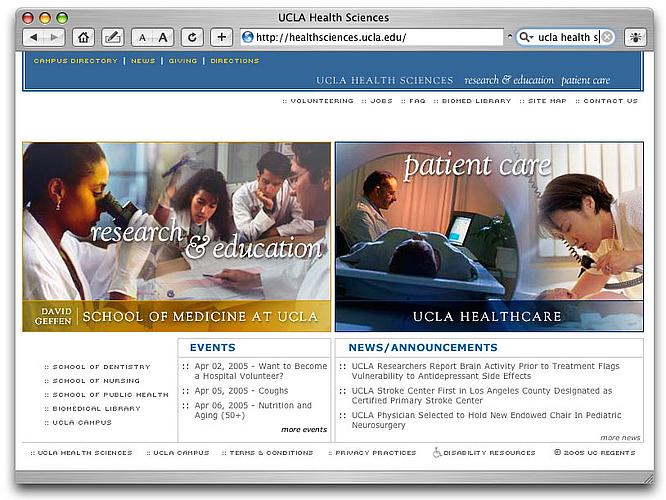Open the search magnifier dropdown

[x=526, y=37]
